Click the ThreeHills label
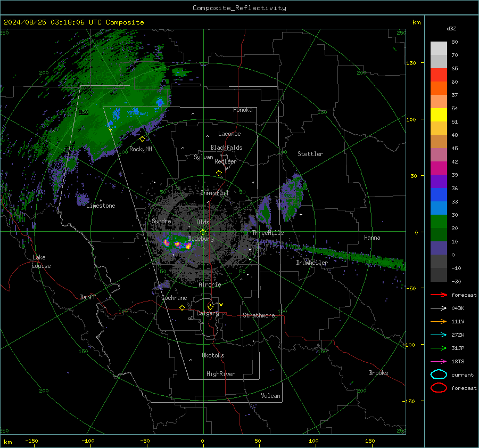Viewport: 479px width, 448px height. coord(268,233)
